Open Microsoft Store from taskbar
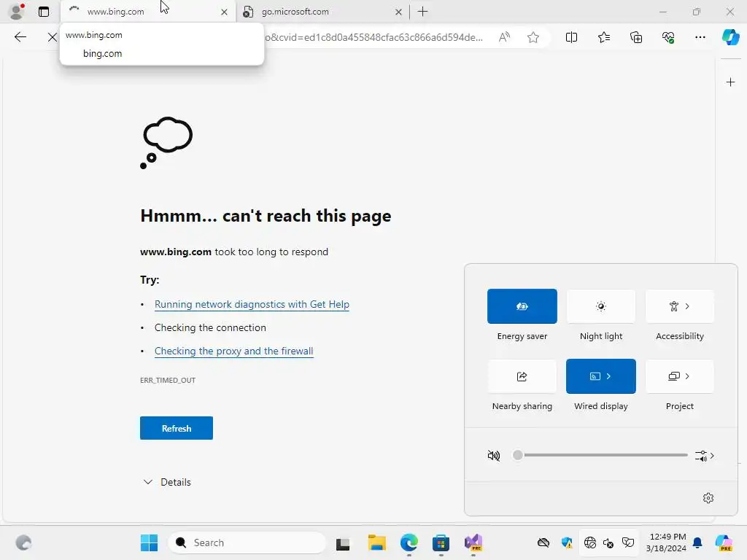Viewport: 747px width, 560px height. pyautogui.click(x=441, y=542)
